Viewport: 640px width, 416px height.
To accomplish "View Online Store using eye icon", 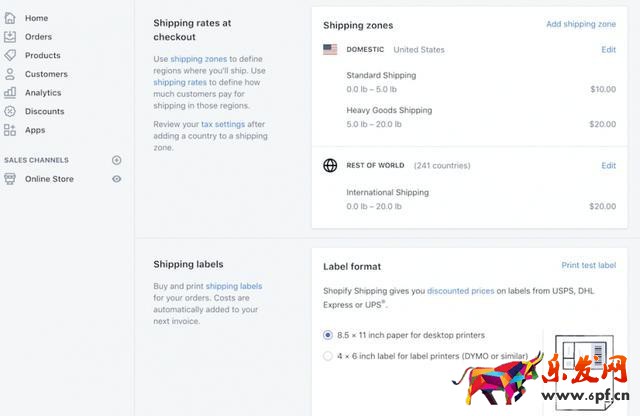I will pyautogui.click(x=117, y=179).
